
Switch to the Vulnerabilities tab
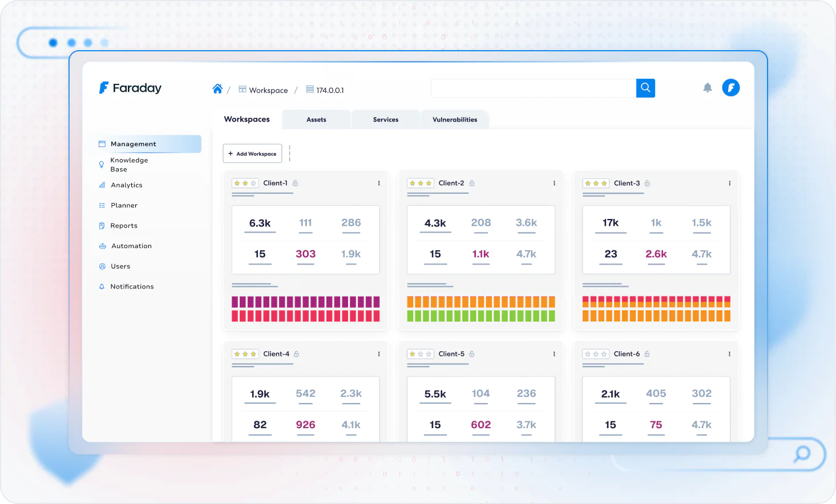click(x=455, y=120)
